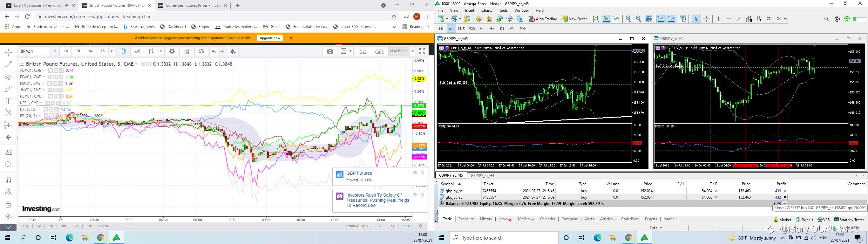Open the Insert menu in MetaTrader
The width and height of the screenshot is (868, 244).
[469, 10]
